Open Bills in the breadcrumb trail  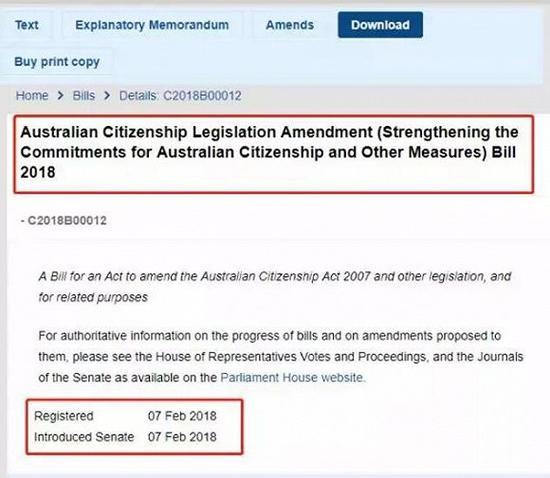click(83, 95)
